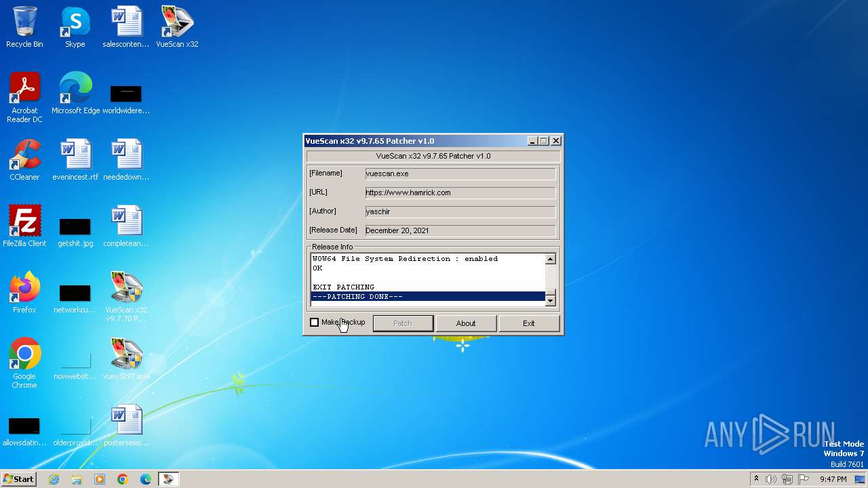Select the getshit.jpg image file

(75, 232)
